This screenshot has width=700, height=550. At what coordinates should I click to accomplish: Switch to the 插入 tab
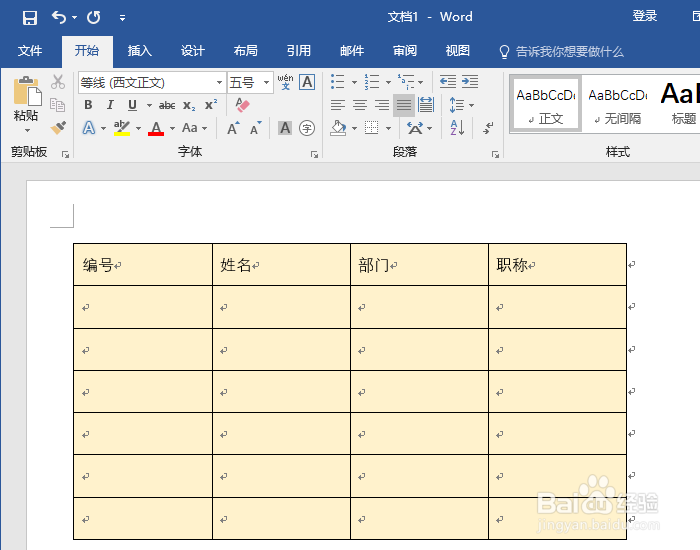pyautogui.click(x=140, y=51)
